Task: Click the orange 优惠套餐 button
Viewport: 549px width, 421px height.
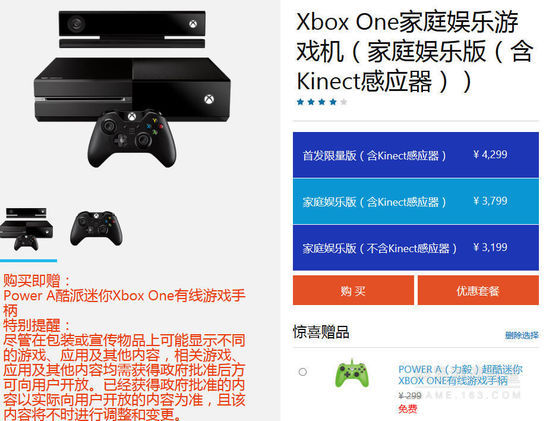Action: tap(478, 290)
